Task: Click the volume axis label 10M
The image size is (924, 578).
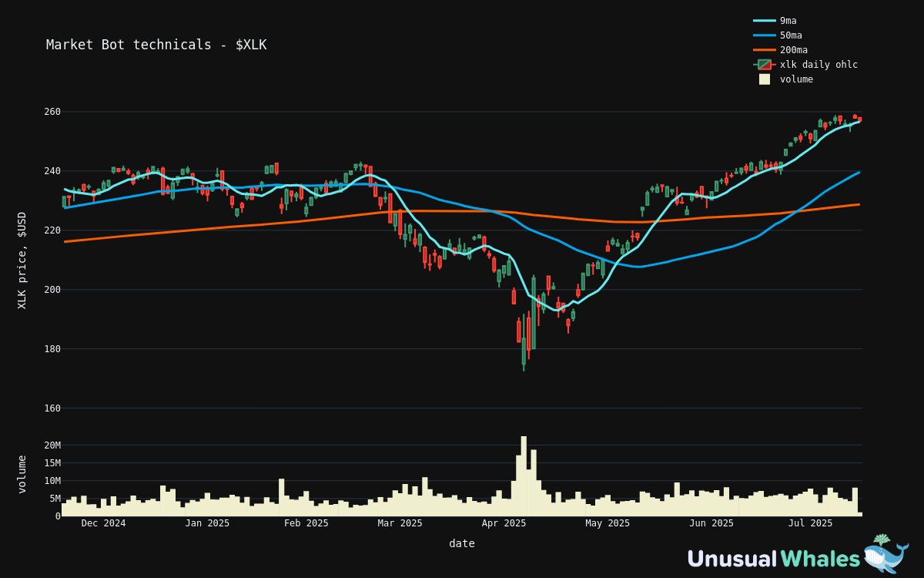Action: pos(52,481)
